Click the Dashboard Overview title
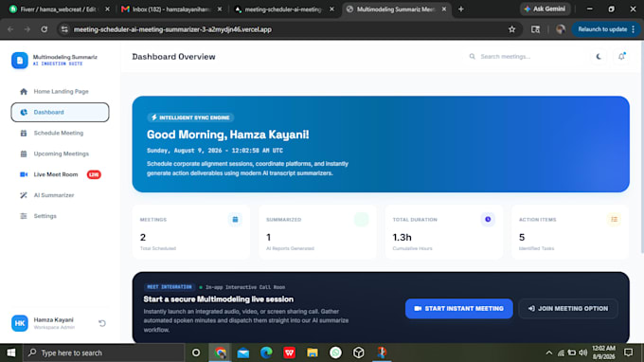 coord(173,57)
